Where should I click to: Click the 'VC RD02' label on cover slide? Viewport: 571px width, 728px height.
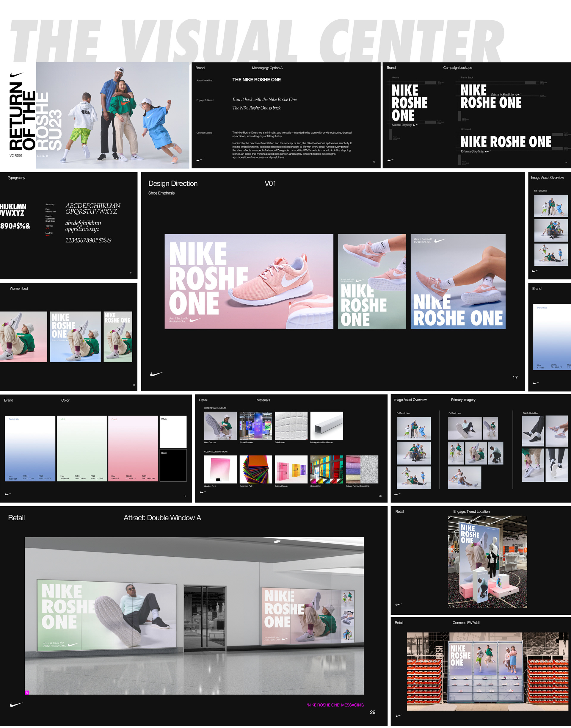click(16, 156)
